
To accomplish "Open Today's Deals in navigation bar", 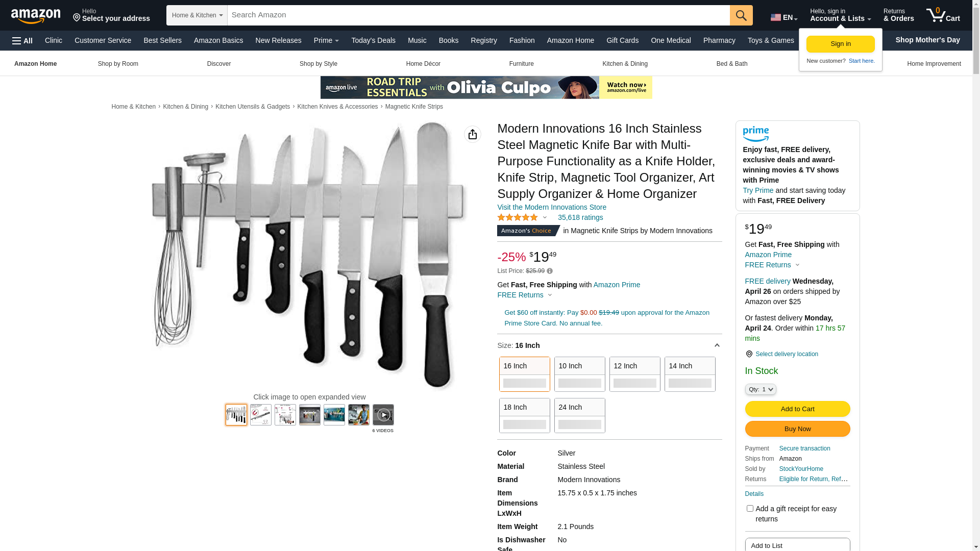I will click(x=373, y=40).
